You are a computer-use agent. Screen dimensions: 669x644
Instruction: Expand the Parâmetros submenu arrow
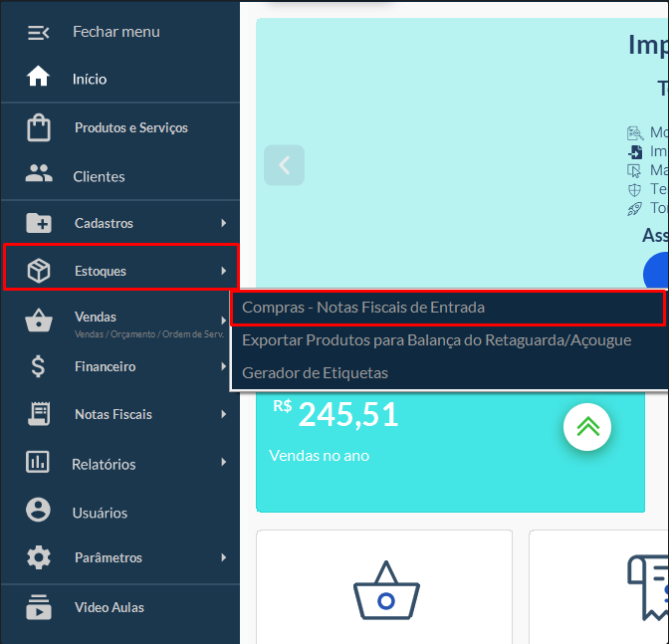coord(224,557)
